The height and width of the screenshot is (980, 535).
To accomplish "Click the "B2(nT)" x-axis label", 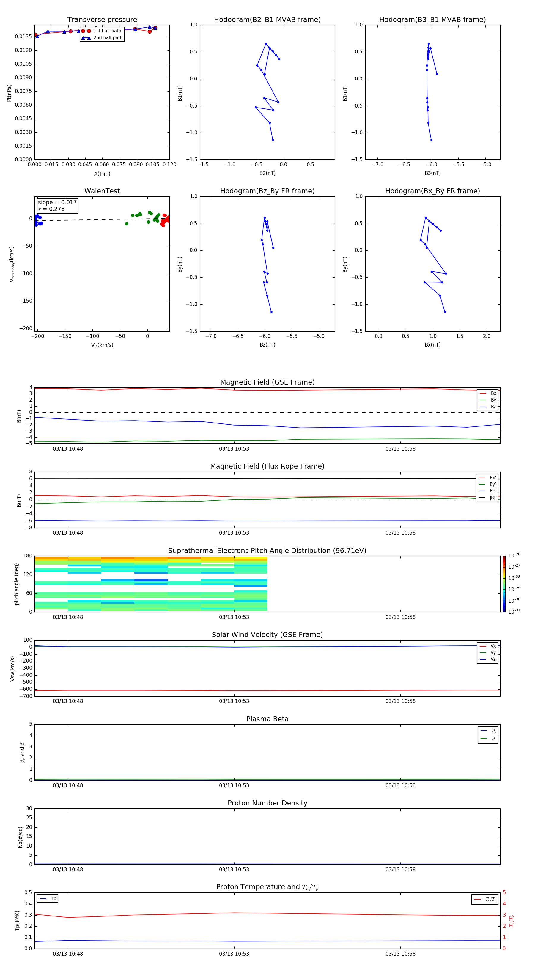I will click(267, 173).
